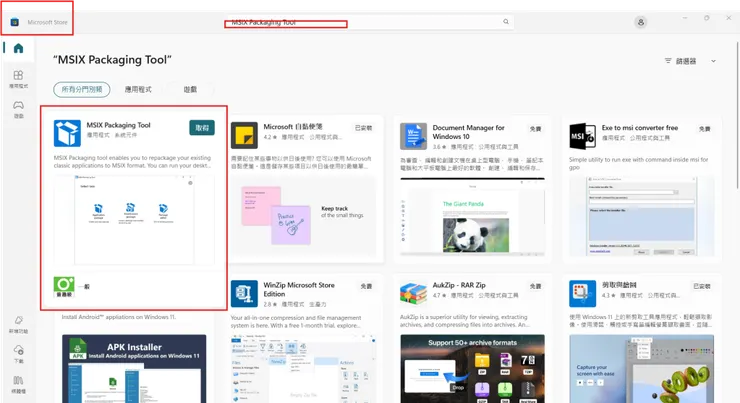Get the MSIX Packaging Tool app

[202, 128]
